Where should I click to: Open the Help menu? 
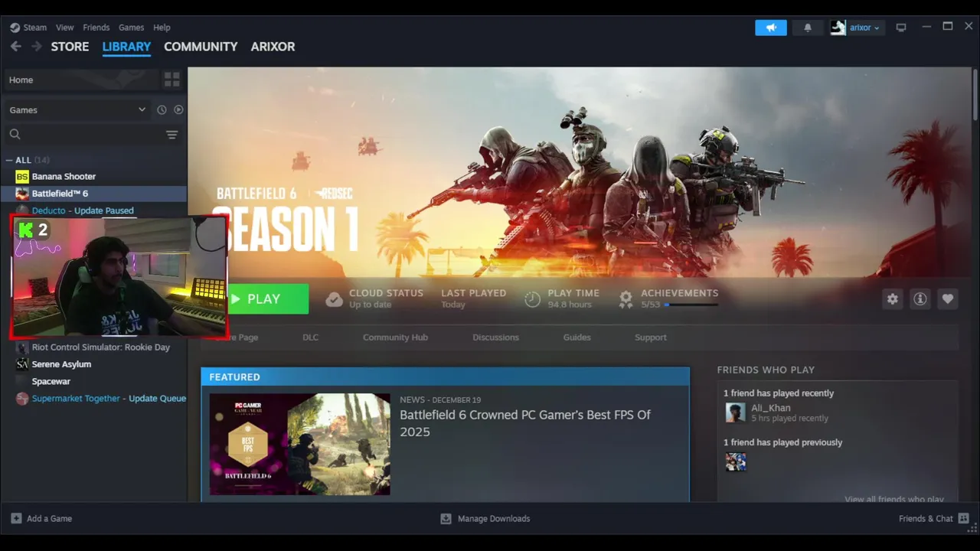pyautogui.click(x=162, y=28)
